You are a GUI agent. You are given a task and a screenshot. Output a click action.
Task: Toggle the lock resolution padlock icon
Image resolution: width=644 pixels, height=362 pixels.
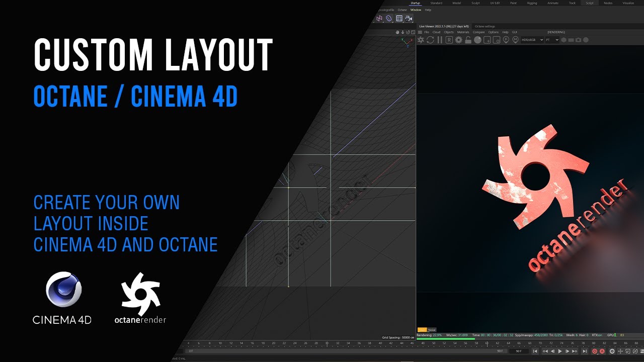pyautogui.click(x=468, y=40)
